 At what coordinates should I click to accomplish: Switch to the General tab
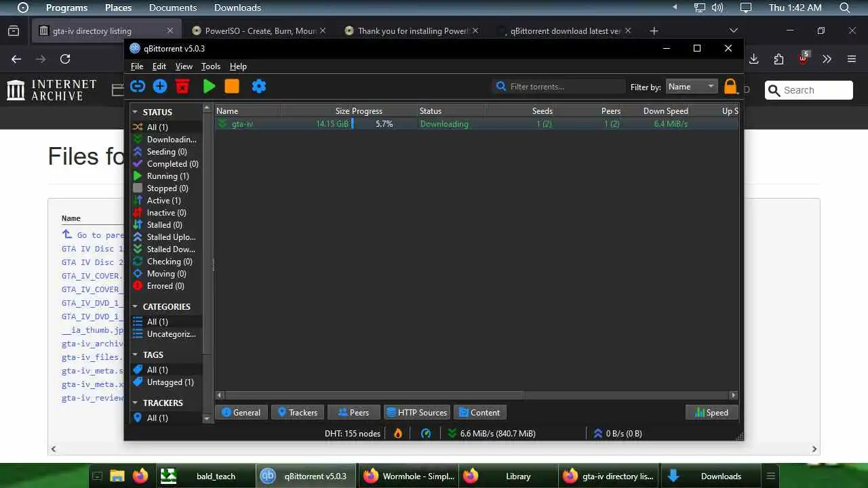pyautogui.click(x=241, y=412)
